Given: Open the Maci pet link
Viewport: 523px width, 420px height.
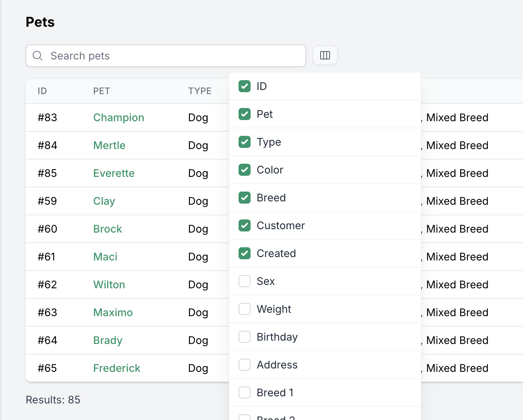Looking at the screenshot, I should [105, 257].
